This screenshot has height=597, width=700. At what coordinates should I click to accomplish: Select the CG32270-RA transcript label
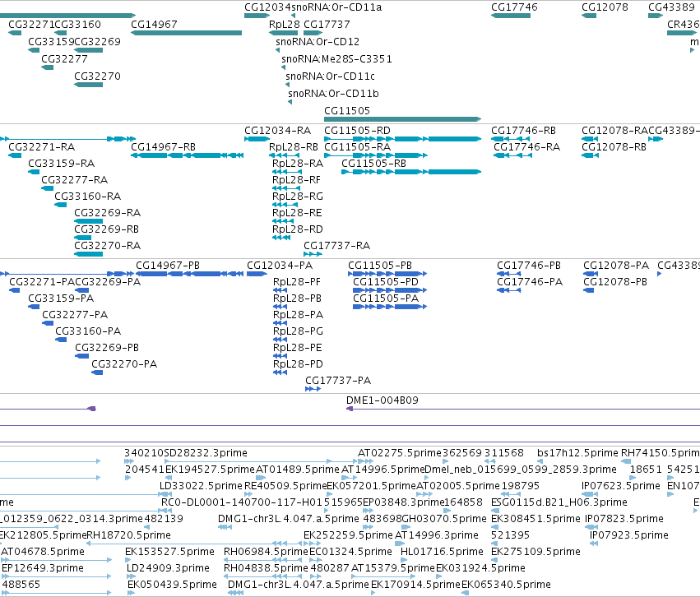[107, 246]
